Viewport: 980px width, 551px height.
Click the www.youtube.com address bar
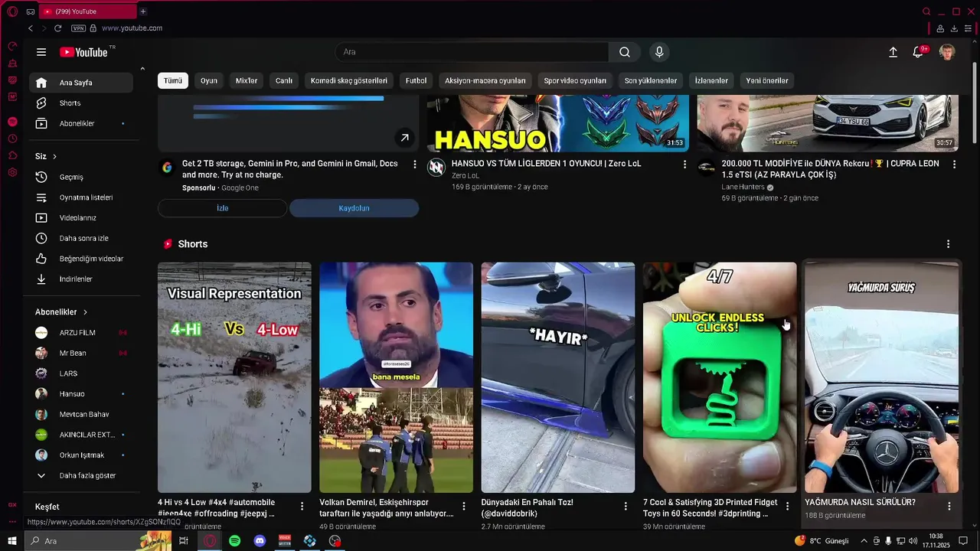[x=132, y=28]
